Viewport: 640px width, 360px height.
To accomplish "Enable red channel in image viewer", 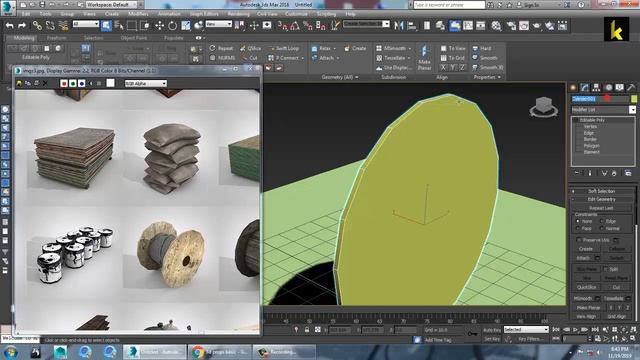I will (64, 83).
